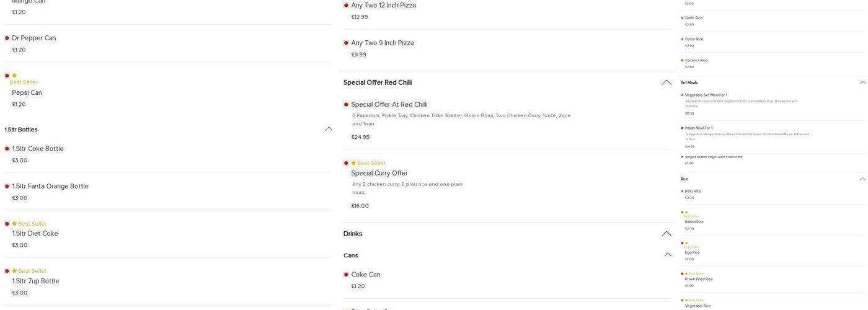This screenshot has height=310, width=868.
Task: Select the 1.5ltr Coke Bottle item
Action: [38, 149]
